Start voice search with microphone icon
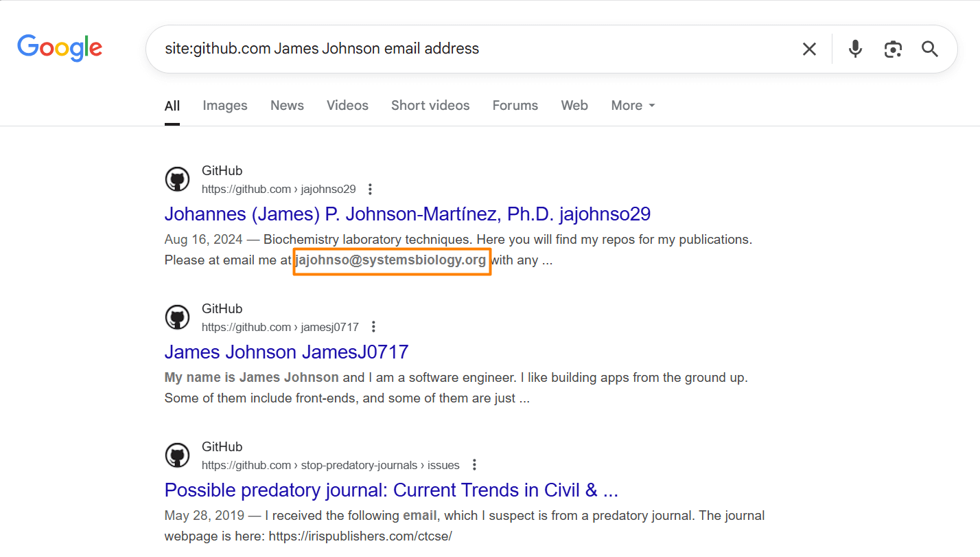 click(854, 49)
